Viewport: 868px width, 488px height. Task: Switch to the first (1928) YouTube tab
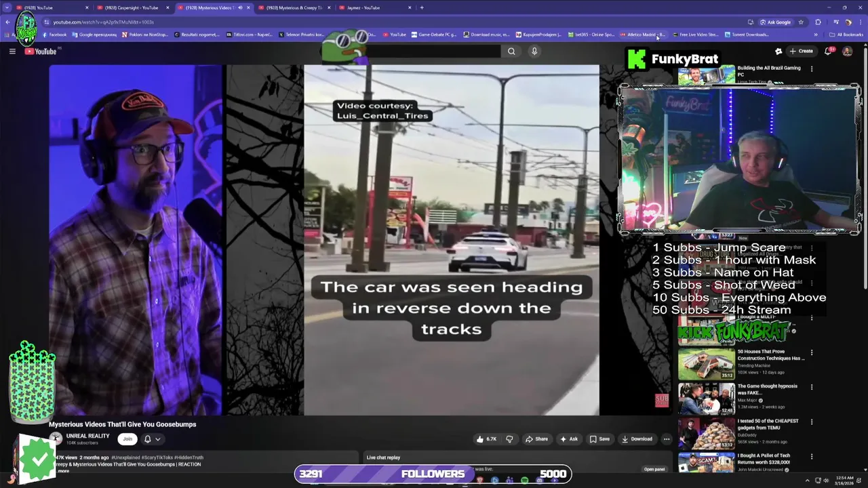(x=53, y=7)
